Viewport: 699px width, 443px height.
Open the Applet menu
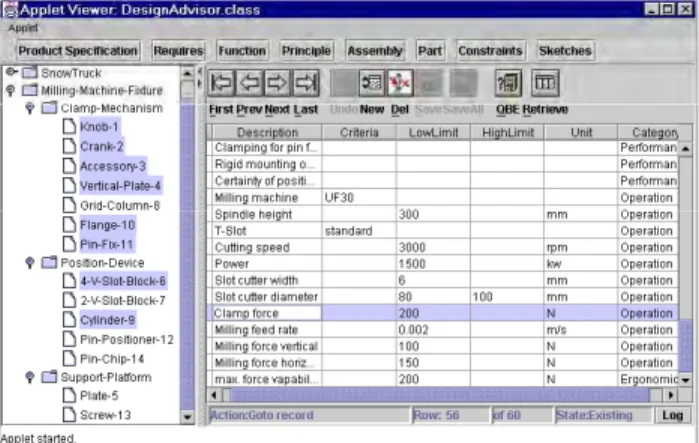pos(23,28)
